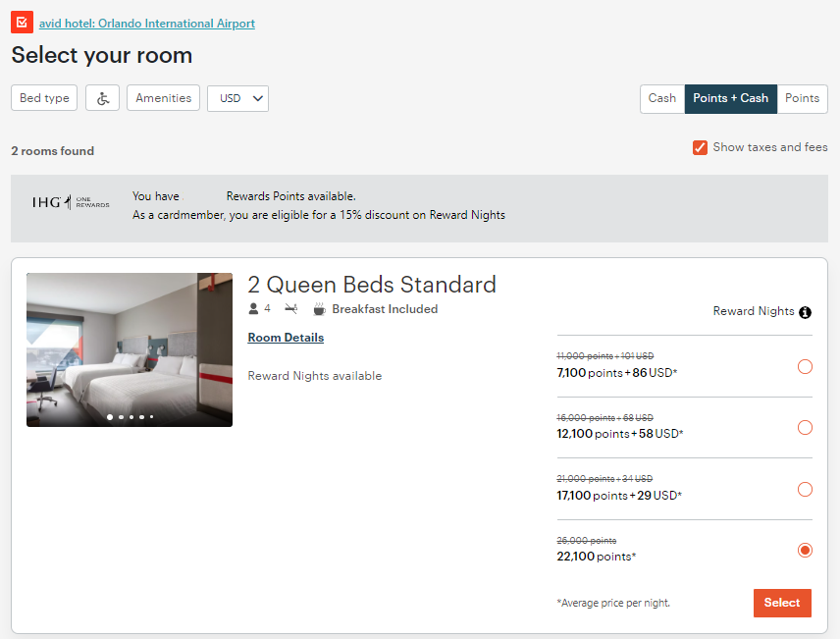Open the Bed type filter
This screenshot has width=840, height=639.
click(43, 97)
